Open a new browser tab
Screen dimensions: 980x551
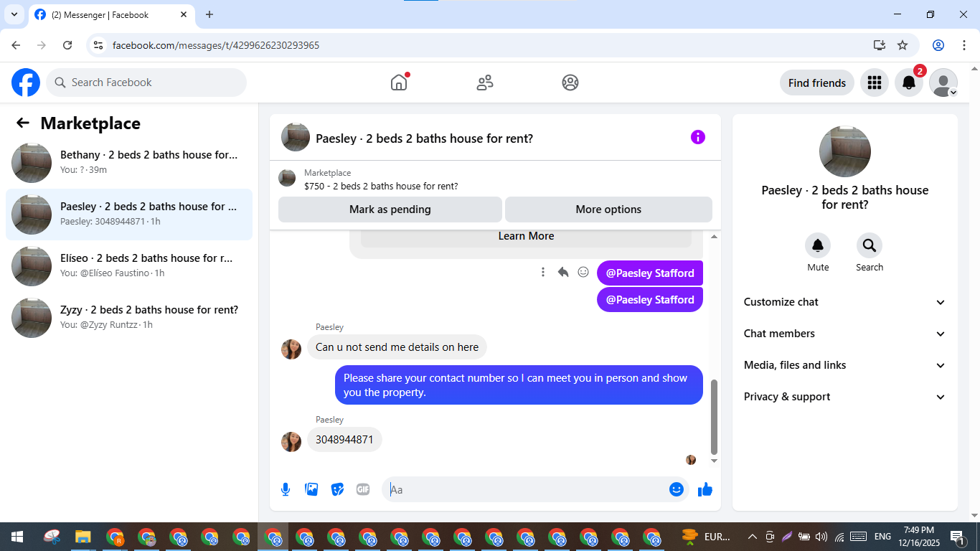coord(209,14)
